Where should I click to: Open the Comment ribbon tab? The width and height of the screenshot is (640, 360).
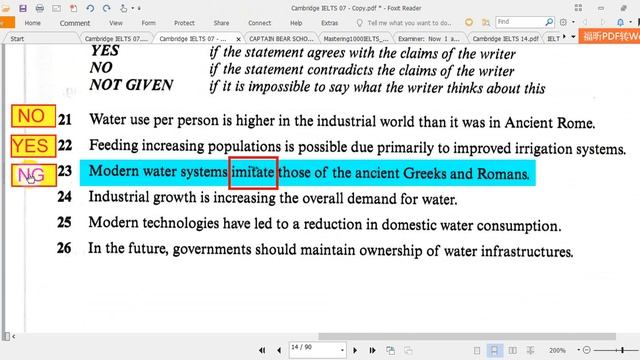click(x=75, y=23)
